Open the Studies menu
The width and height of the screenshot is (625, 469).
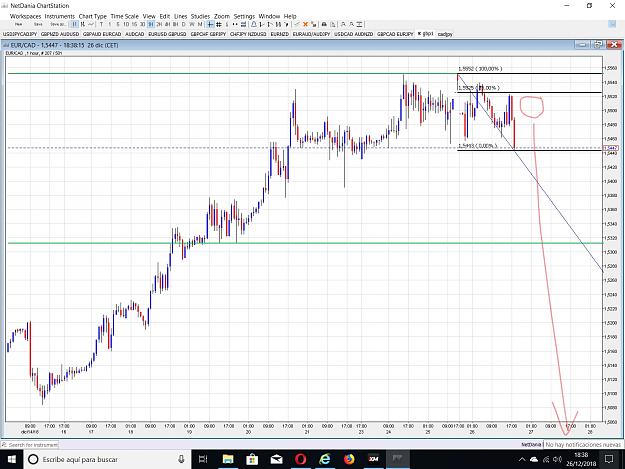[x=200, y=16]
